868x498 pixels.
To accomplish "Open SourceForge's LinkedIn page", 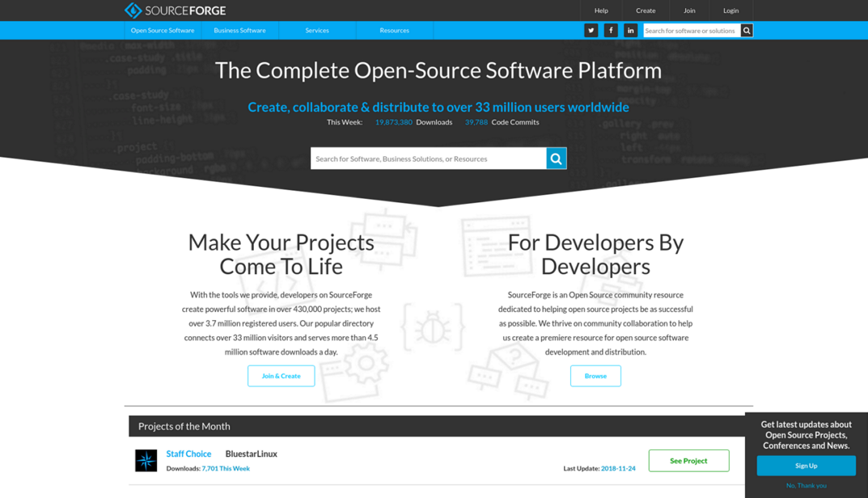I will 631,30.
